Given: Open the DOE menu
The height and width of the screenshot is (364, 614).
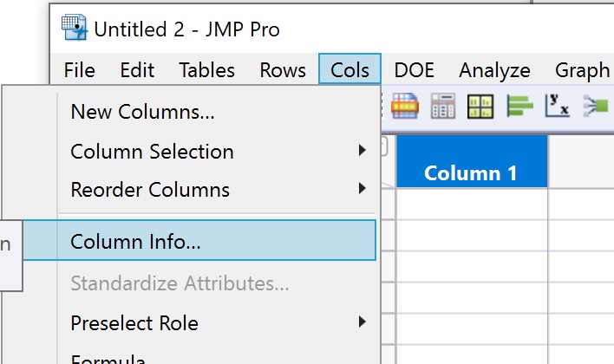Looking at the screenshot, I should point(414,70).
